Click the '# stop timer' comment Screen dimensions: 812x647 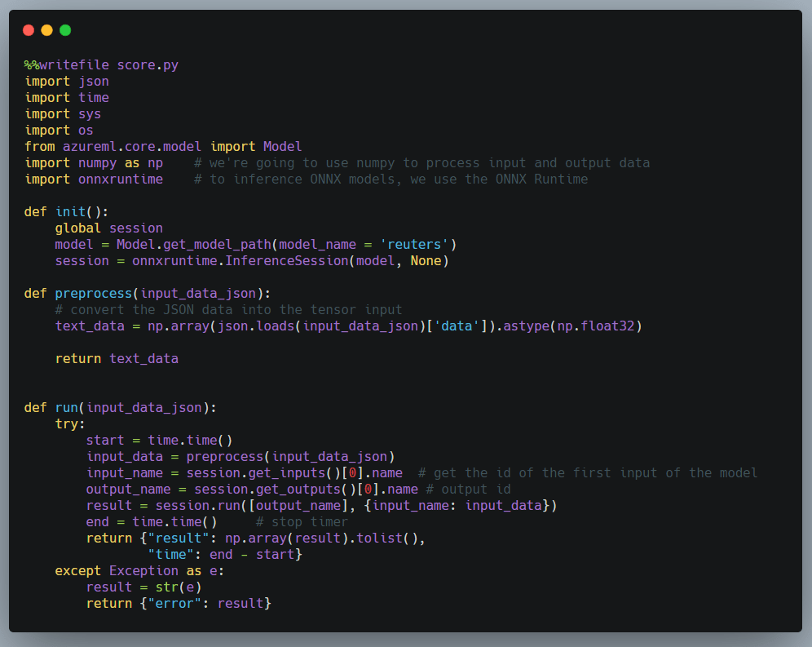pyautogui.click(x=302, y=521)
